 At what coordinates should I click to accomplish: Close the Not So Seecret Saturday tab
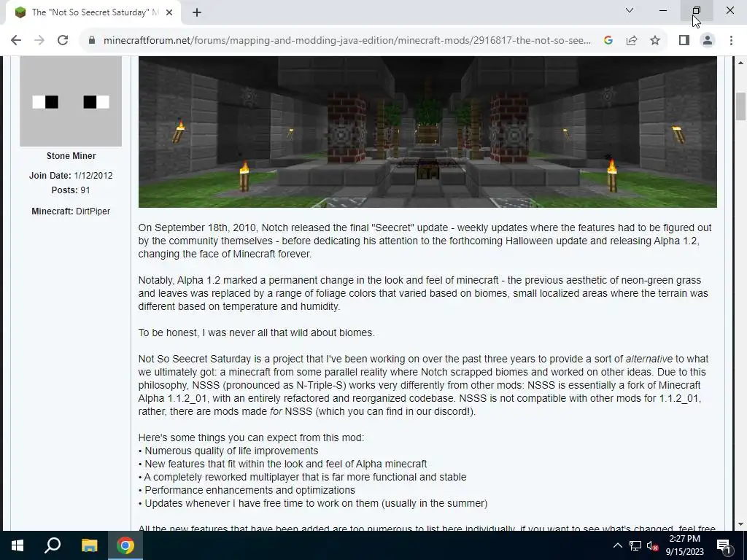pos(169,12)
